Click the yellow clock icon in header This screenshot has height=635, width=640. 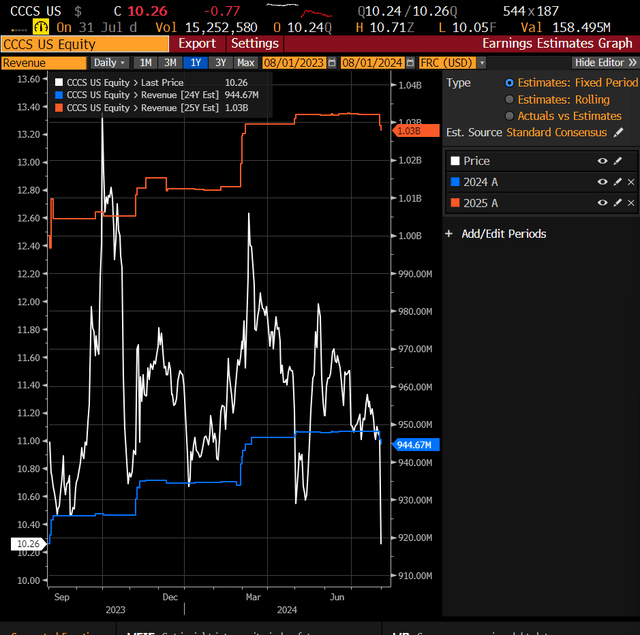(41, 27)
